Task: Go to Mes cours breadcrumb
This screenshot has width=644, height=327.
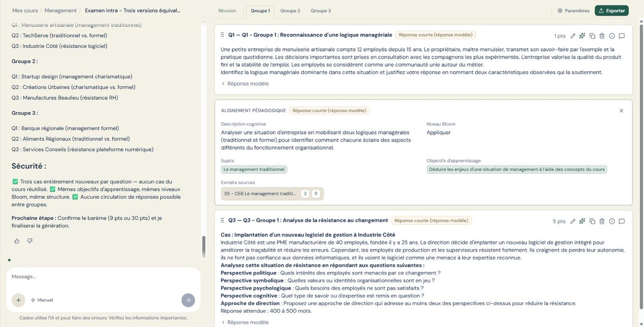Action: [x=25, y=10]
